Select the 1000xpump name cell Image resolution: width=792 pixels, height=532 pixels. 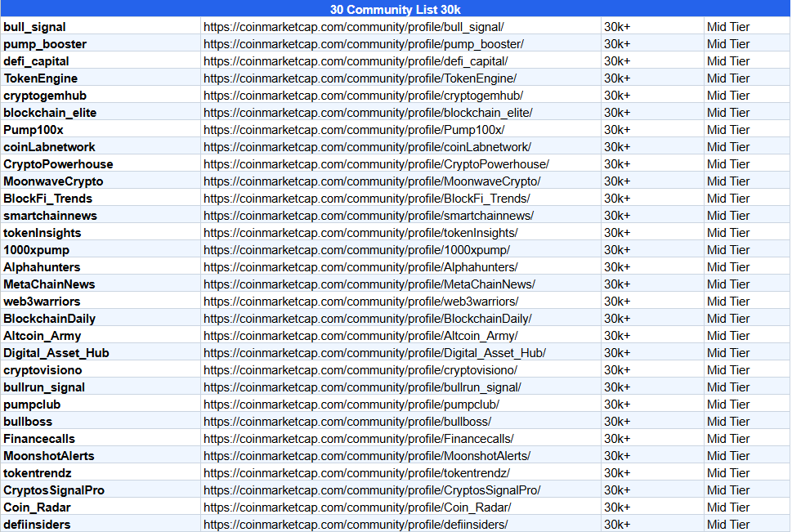pos(101,250)
